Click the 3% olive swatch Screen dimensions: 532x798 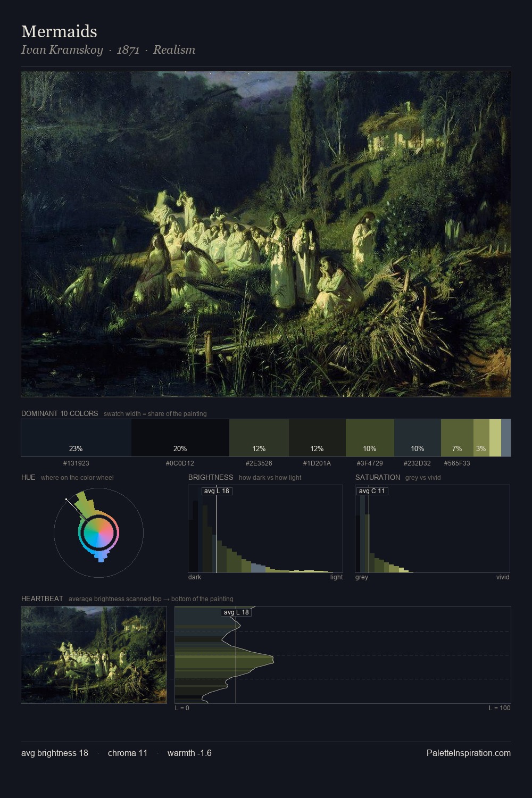tap(481, 438)
